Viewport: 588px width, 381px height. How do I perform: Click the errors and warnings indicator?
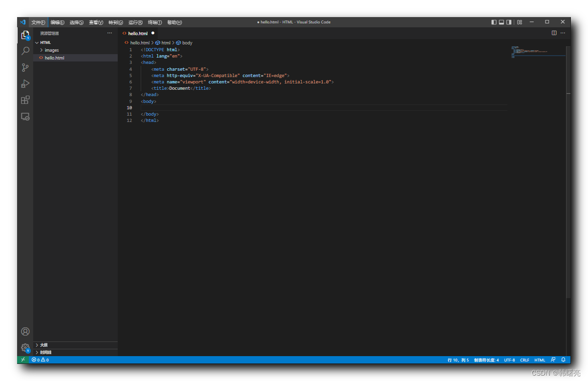pos(40,360)
